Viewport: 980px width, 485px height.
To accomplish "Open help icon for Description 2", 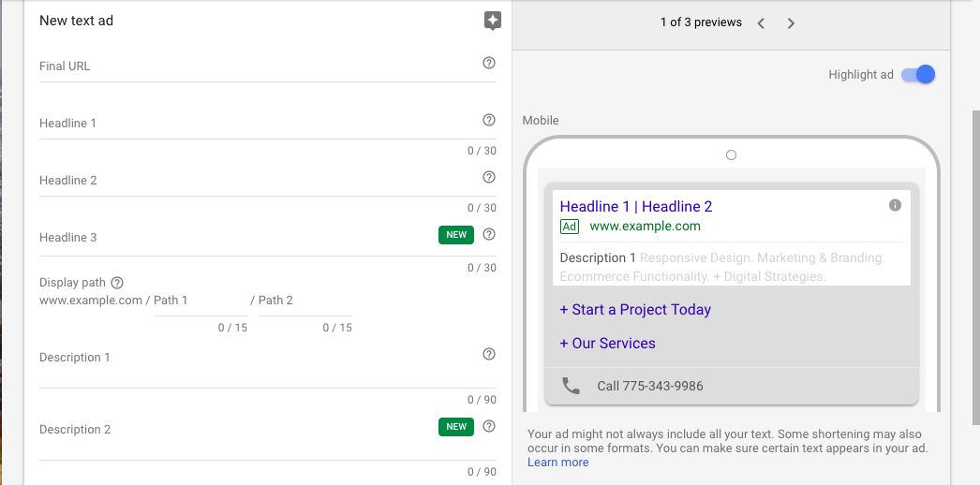I will click(489, 426).
